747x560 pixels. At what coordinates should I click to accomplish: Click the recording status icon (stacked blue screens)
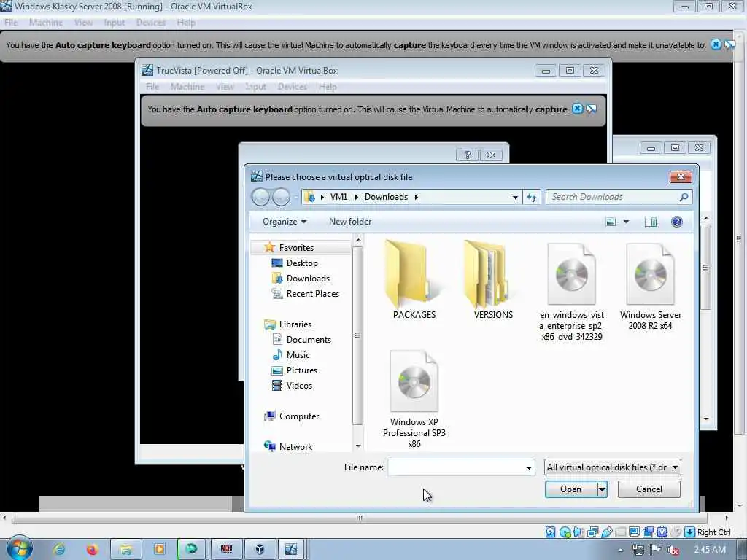[648, 532]
